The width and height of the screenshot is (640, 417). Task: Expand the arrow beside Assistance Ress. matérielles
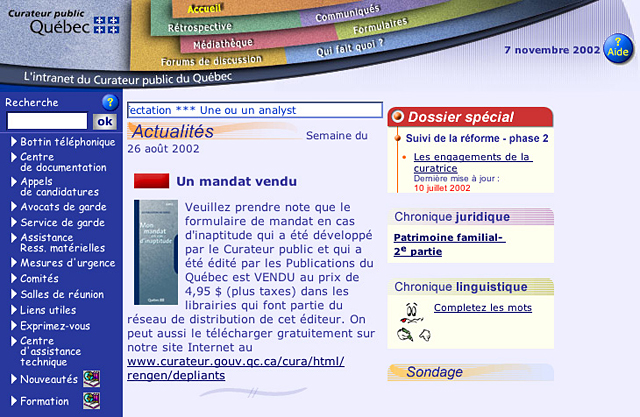[x=14, y=237]
